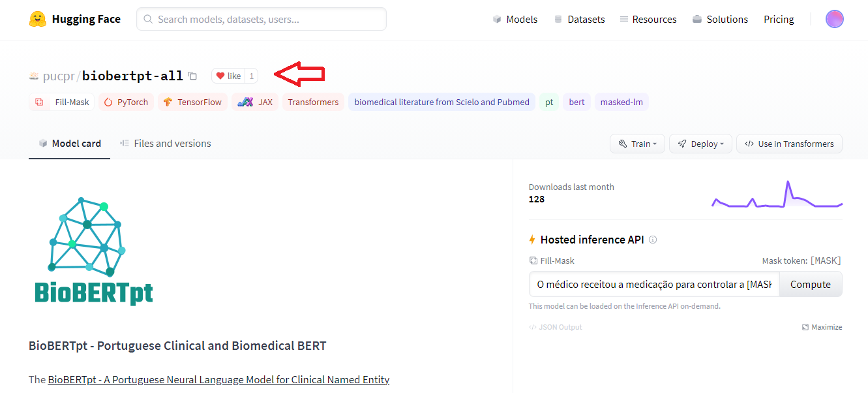Like the model with the heart button
The width and height of the screenshot is (868, 393).
click(x=228, y=76)
